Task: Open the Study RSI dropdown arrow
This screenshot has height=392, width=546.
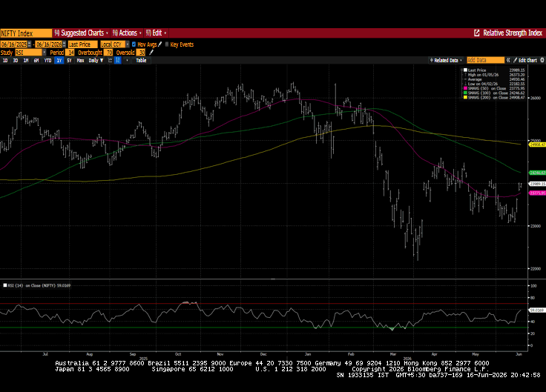Action: pyautogui.click(x=45, y=53)
